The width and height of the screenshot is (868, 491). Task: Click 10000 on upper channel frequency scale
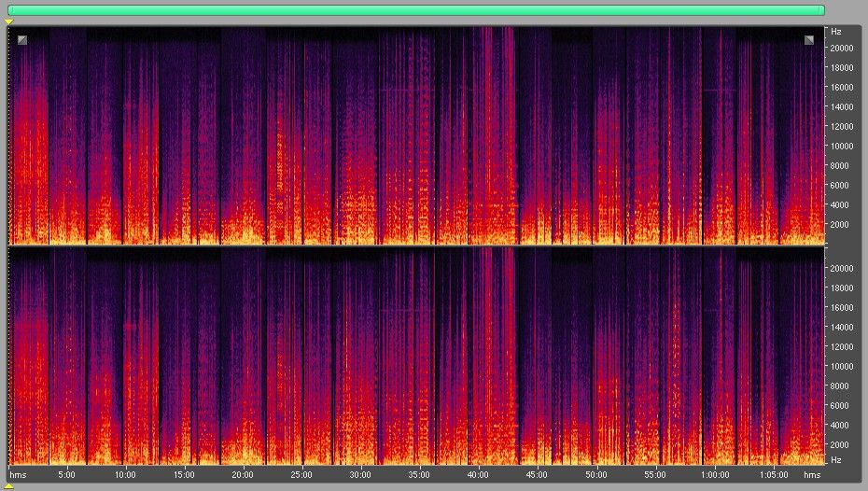coord(841,147)
